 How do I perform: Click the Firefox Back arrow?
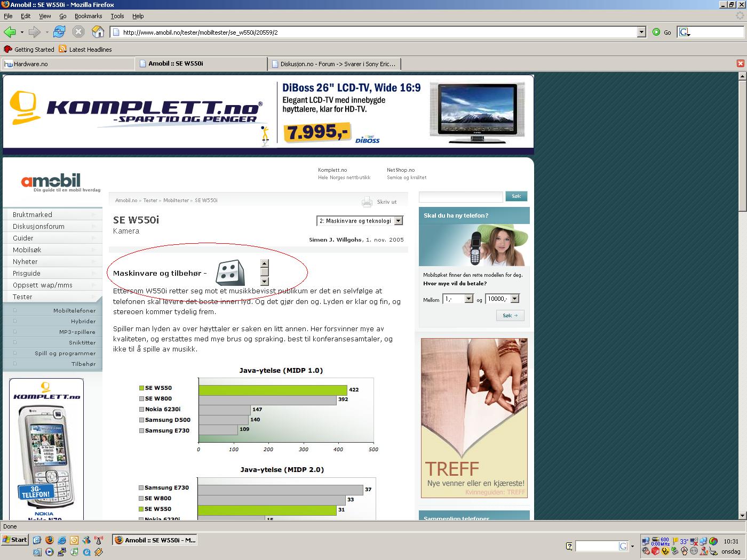[x=10, y=32]
